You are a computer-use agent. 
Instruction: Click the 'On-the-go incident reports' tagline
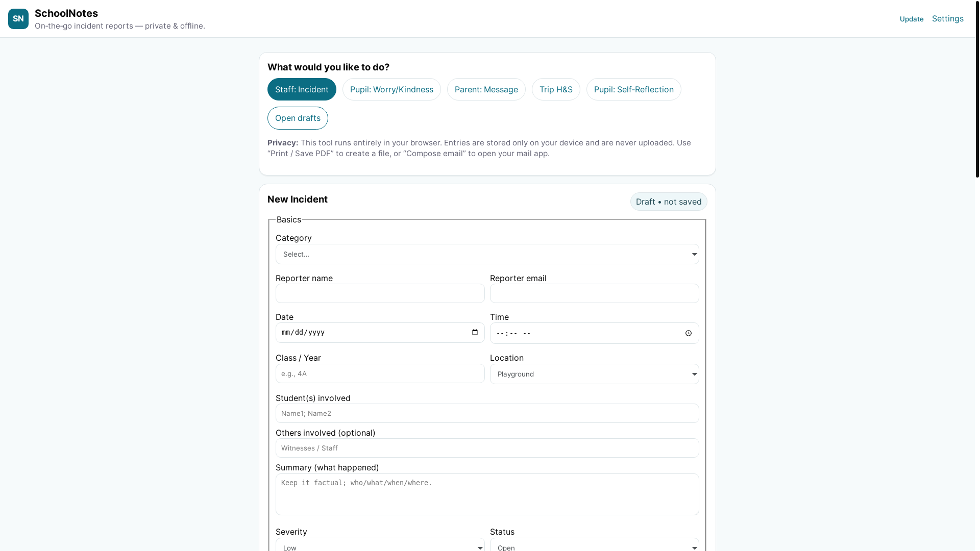click(120, 26)
